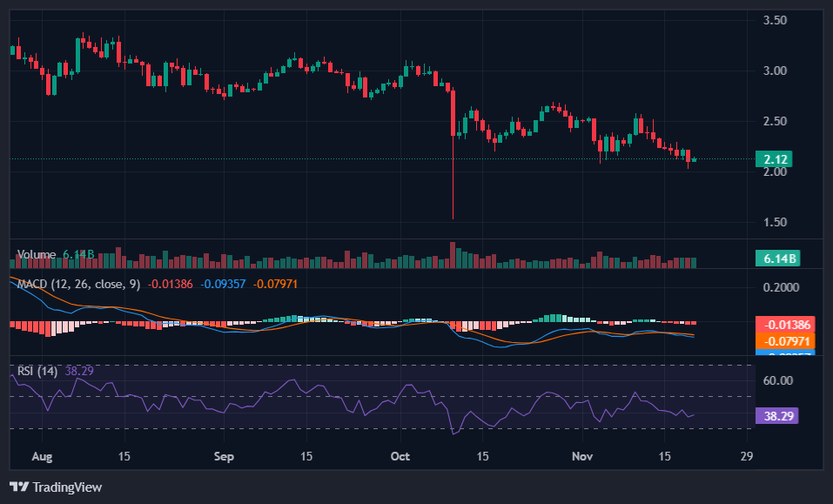Select the RSI (14) indicator legend

click(x=39, y=369)
